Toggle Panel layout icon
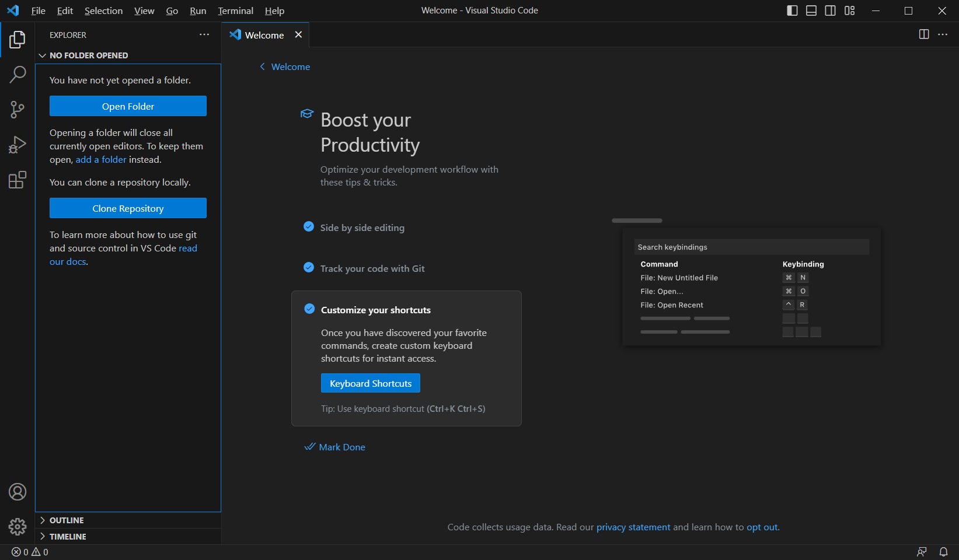This screenshot has height=560, width=959. [811, 10]
